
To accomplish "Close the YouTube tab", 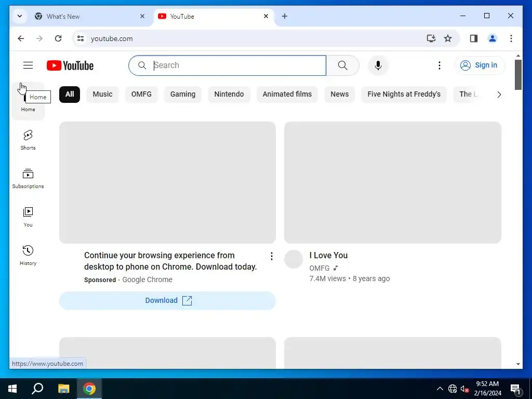I will tap(266, 16).
